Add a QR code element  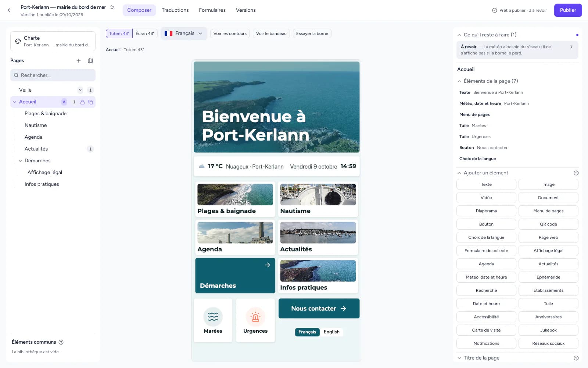(548, 224)
